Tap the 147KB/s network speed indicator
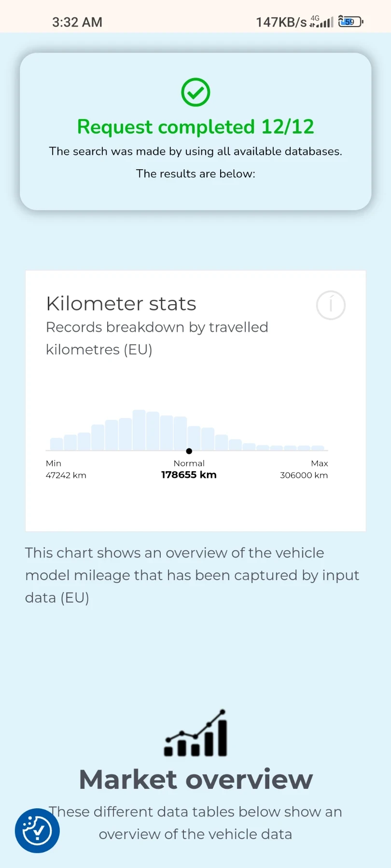 point(281,22)
